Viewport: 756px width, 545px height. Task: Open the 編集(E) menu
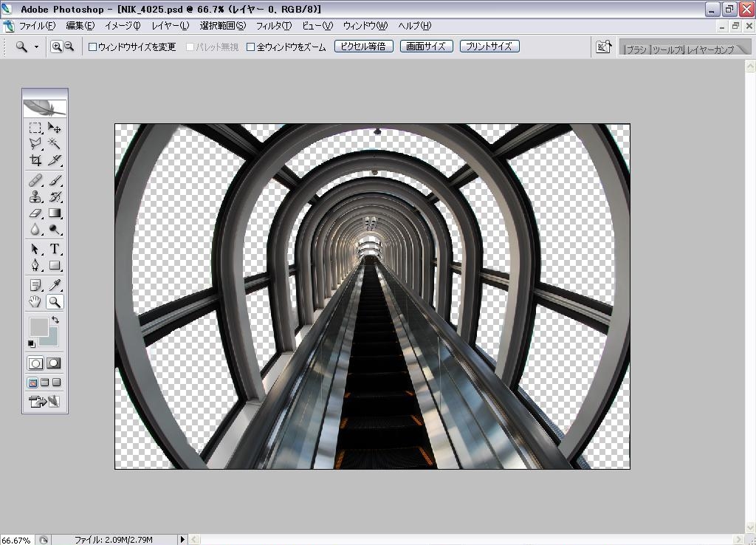pyautogui.click(x=80, y=26)
